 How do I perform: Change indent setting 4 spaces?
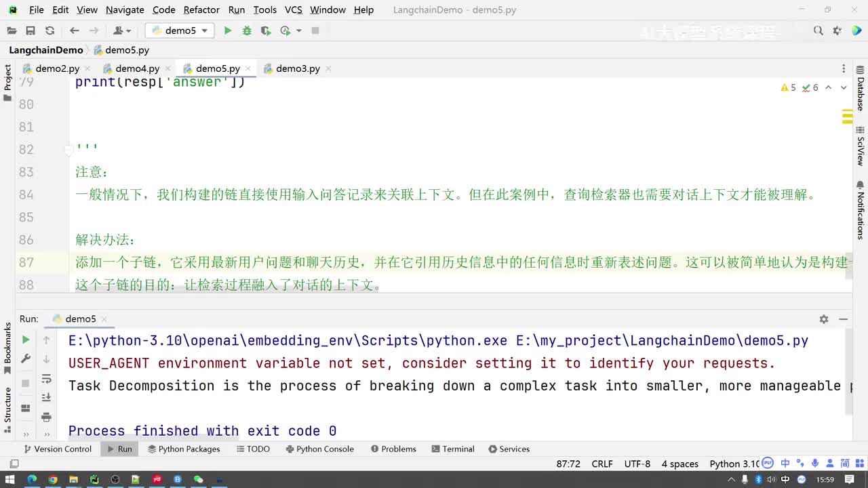point(680,464)
